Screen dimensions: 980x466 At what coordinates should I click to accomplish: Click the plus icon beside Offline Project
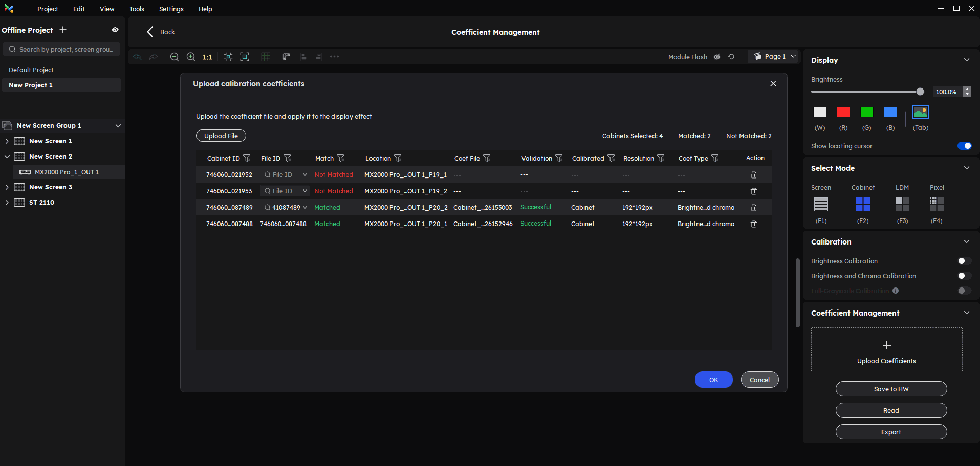click(63, 30)
